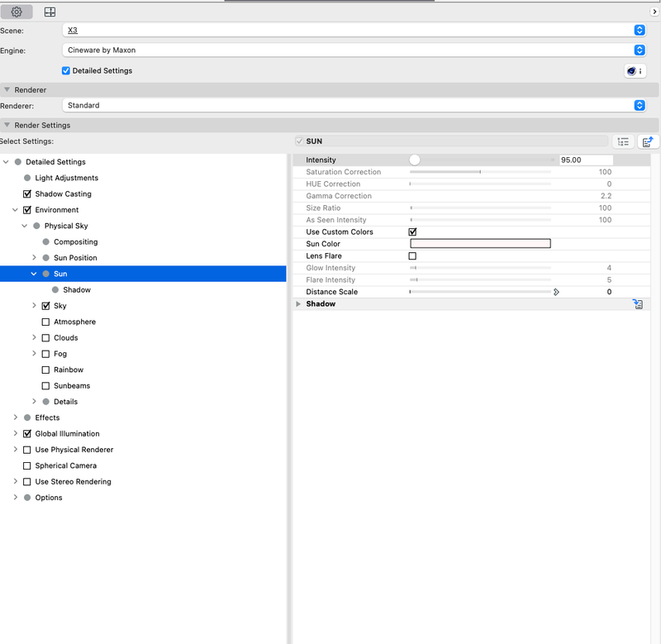Viewport: 661px width, 644px height.
Task: Open the Scene dropdown showing X3
Action: (x=354, y=30)
